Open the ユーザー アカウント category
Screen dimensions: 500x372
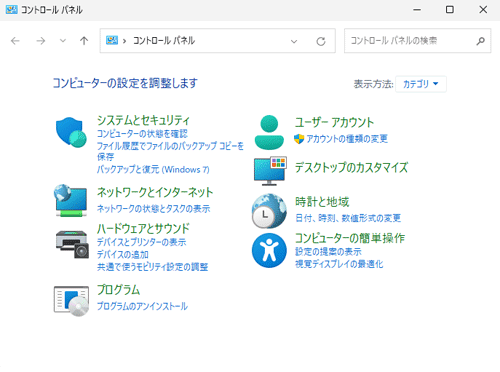(334, 122)
